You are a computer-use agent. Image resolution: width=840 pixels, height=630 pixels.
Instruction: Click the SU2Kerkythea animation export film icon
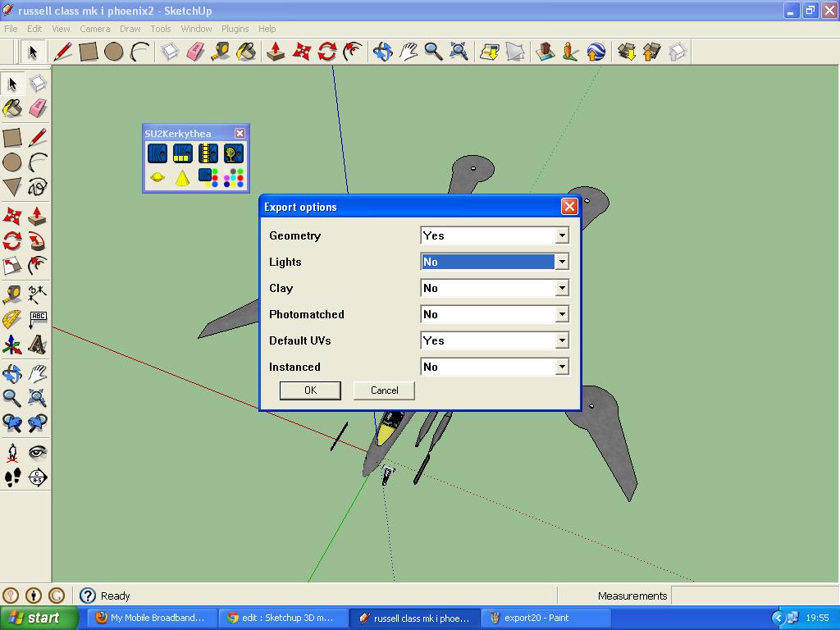click(208, 153)
